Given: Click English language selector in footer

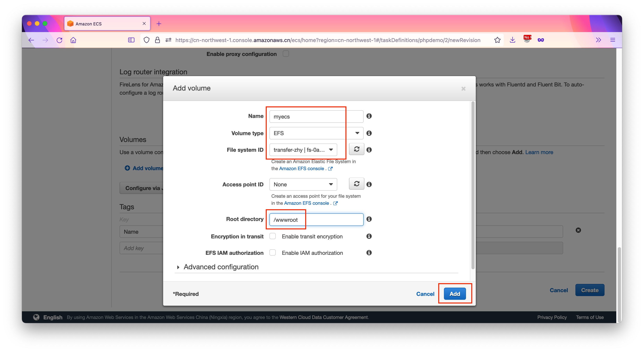Looking at the screenshot, I should (53, 317).
